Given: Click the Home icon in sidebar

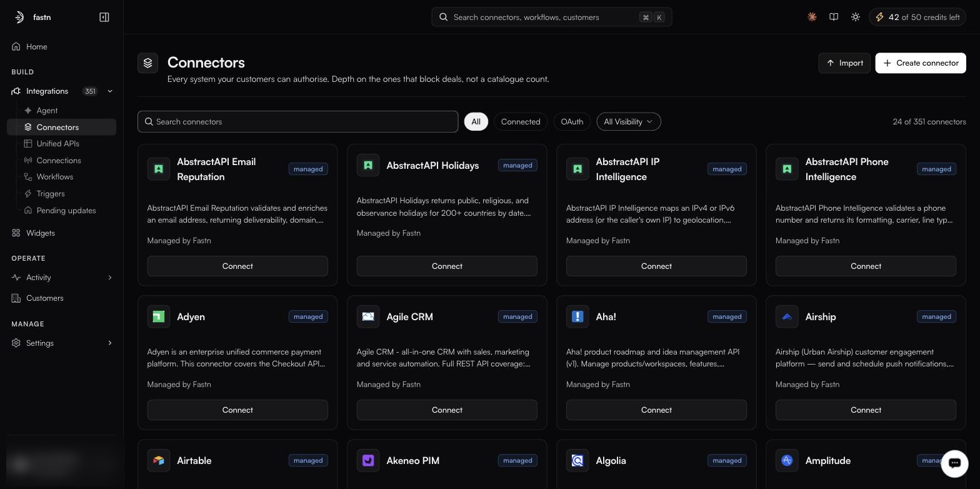Looking at the screenshot, I should click(16, 46).
